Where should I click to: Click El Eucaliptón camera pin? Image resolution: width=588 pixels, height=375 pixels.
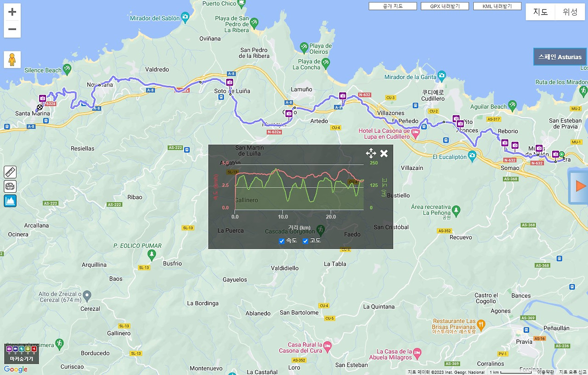click(x=472, y=156)
